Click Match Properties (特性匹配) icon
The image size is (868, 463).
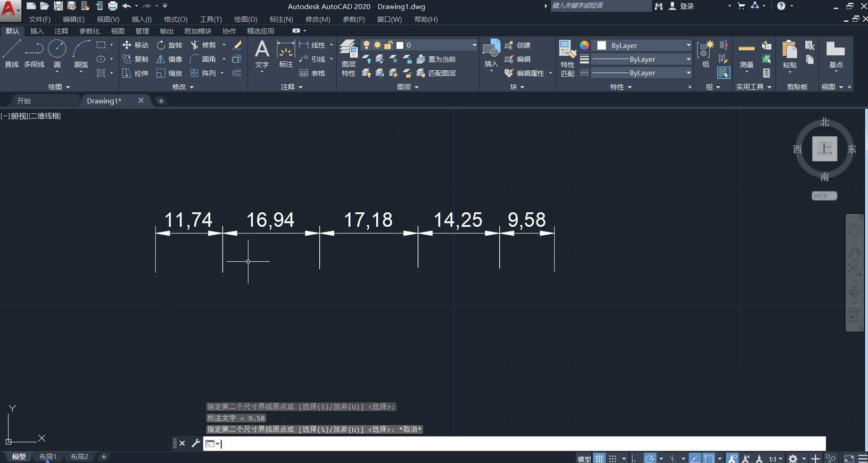click(x=567, y=59)
